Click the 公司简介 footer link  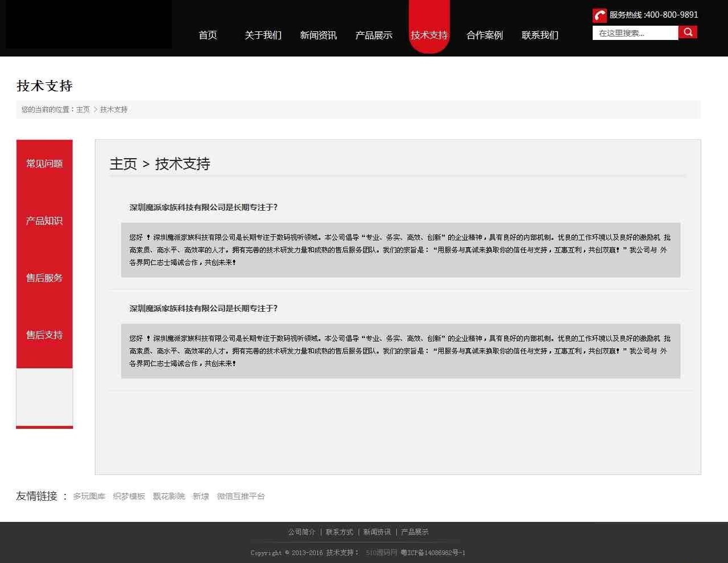click(302, 532)
